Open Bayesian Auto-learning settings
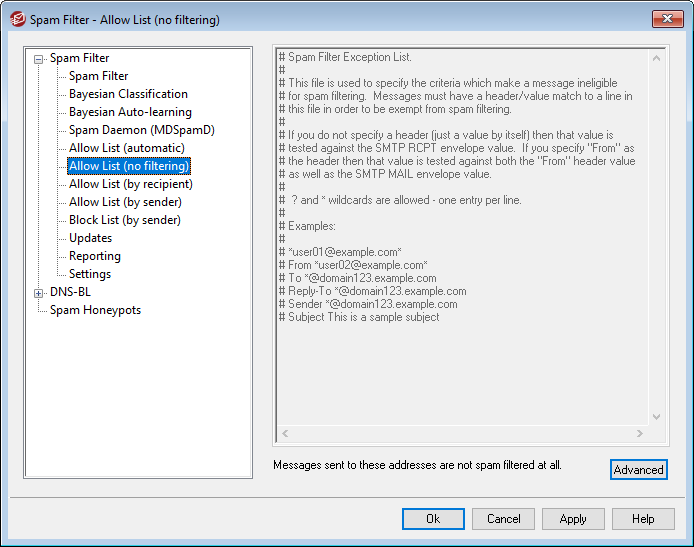694x547 pixels. pyautogui.click(x=130, y=112)
